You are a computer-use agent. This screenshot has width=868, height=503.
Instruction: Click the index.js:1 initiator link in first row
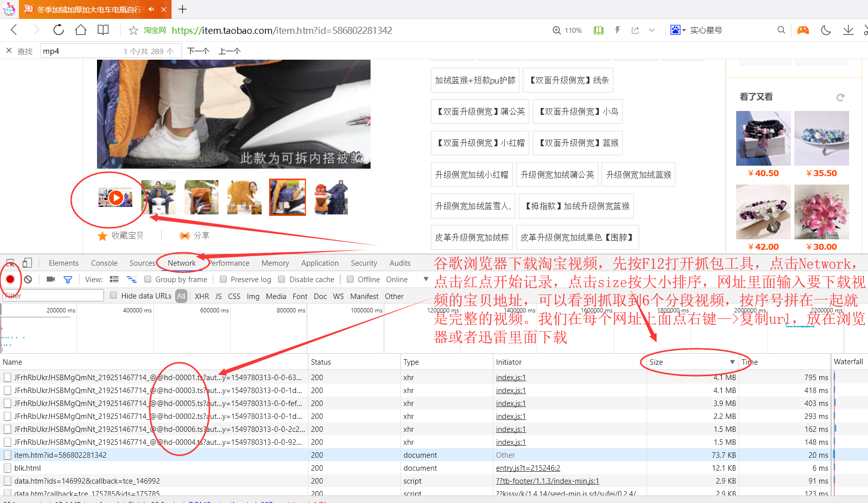[510, 378]
